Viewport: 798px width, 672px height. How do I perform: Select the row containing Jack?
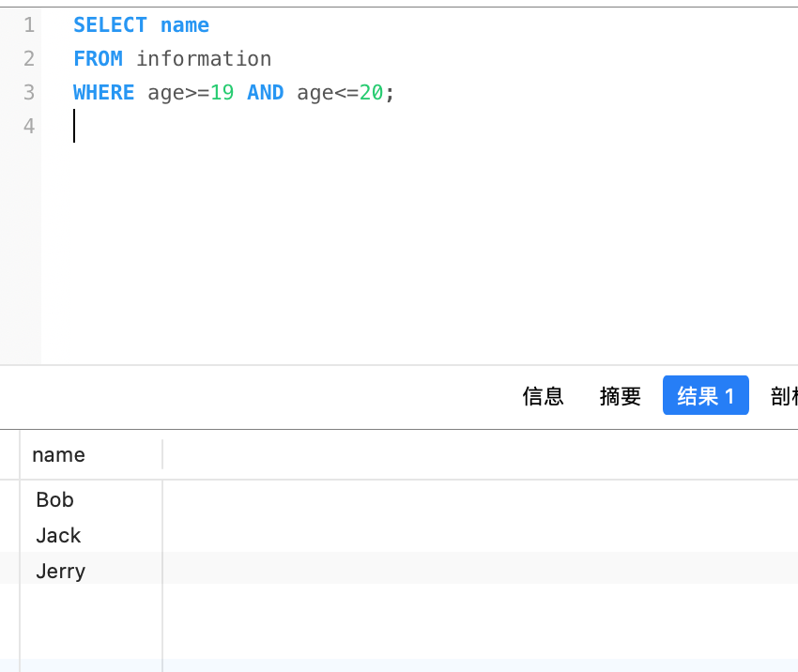pos(58,535)
